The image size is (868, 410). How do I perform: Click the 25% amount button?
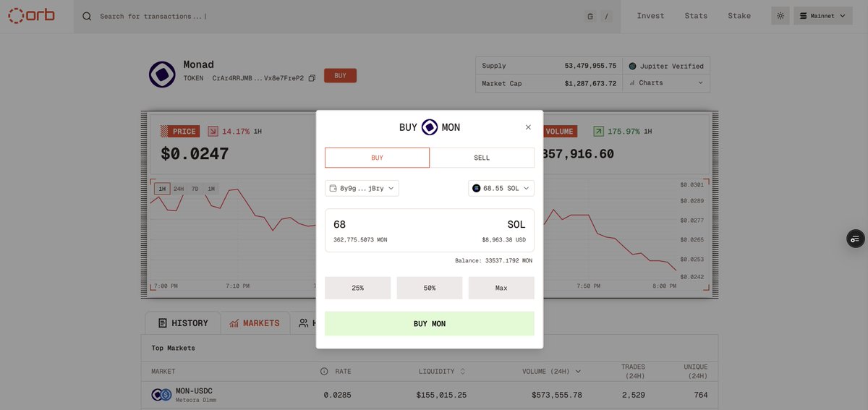click(357, 288)
